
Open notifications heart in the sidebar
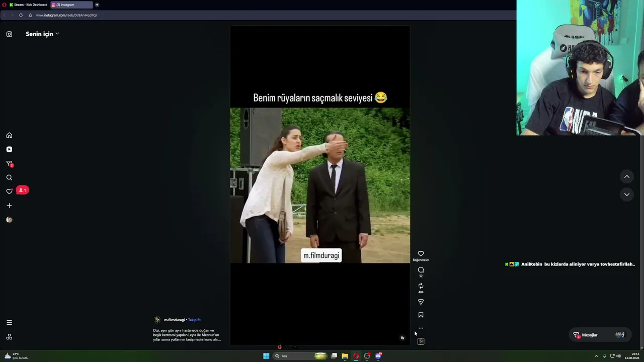[9, 191]
